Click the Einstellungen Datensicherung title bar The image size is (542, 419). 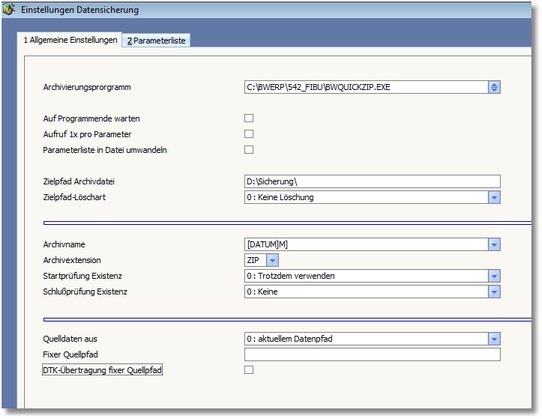(266, 10)
